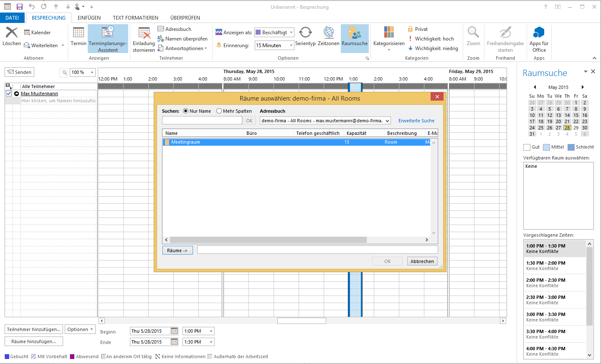The image size is (601, 364).
Task: Click Namen überprüfen in ribbon
Action: coord(182,39)
